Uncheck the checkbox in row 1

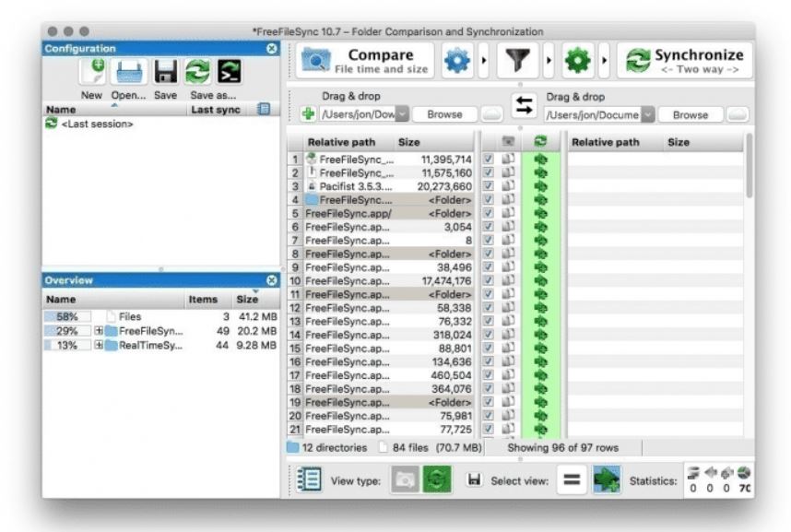click(489, 159)
